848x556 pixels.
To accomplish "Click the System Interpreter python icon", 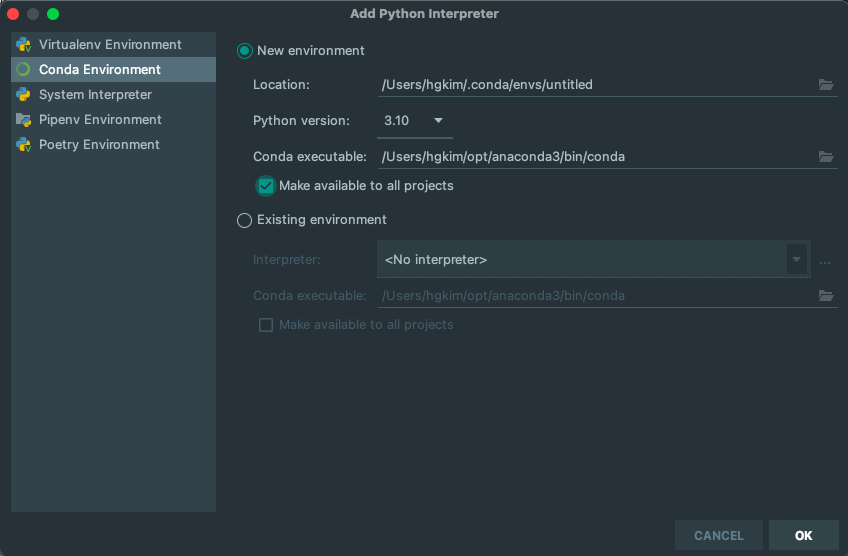I will 23,95.
